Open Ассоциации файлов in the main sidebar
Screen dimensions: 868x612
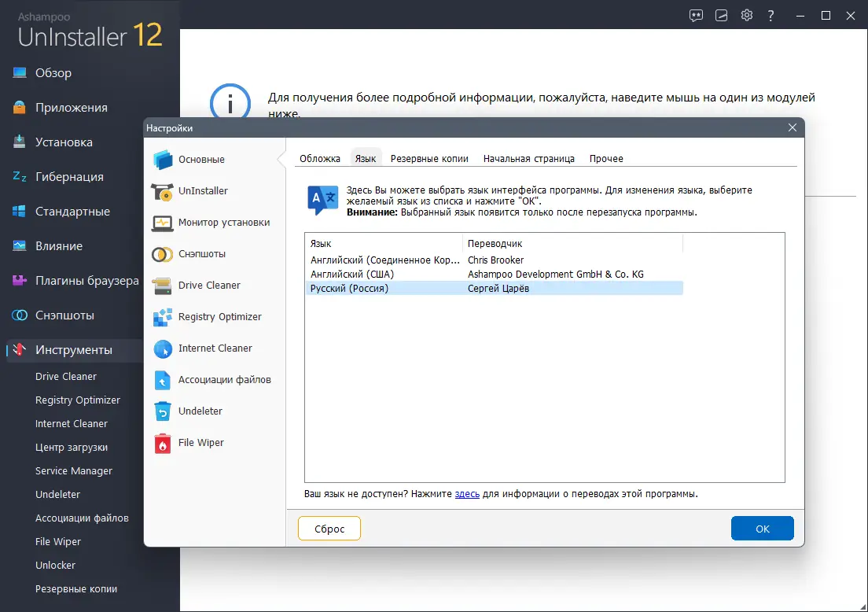[82, 518]
